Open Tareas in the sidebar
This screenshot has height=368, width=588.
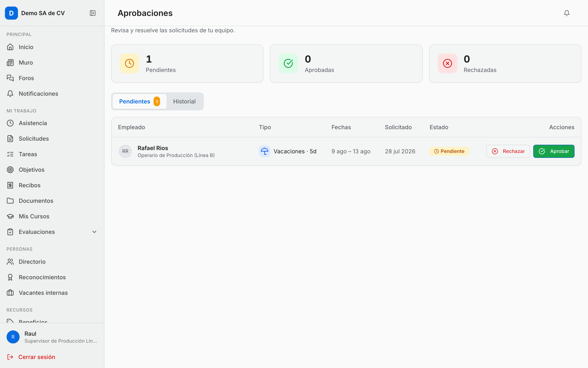click(x=52, y=154)
